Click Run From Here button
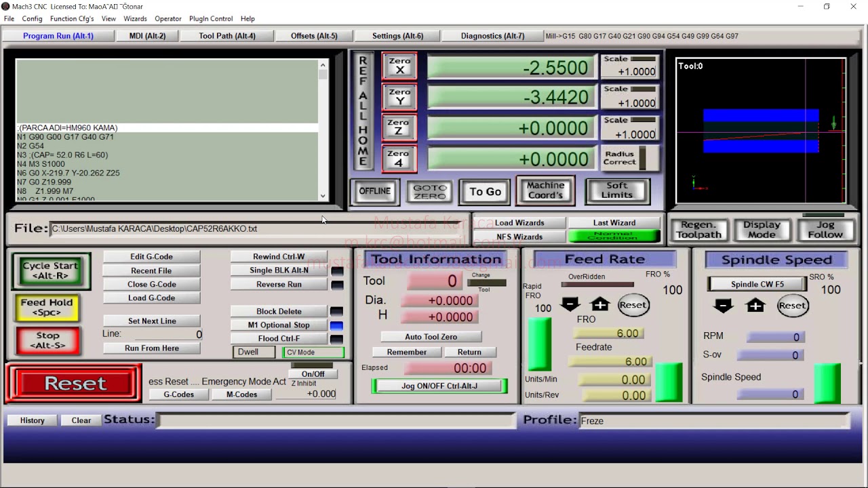The image size is (868, 488). pos(152,348)
